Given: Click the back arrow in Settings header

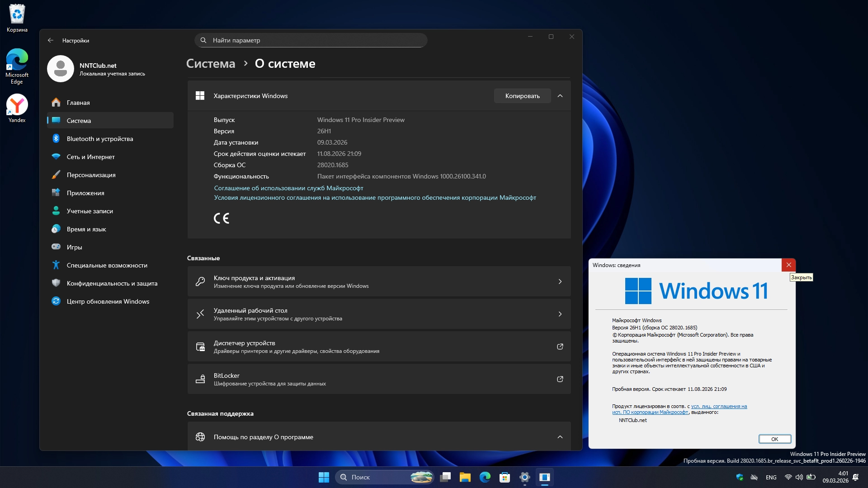Looking at the screenshot, I should 51,40.
